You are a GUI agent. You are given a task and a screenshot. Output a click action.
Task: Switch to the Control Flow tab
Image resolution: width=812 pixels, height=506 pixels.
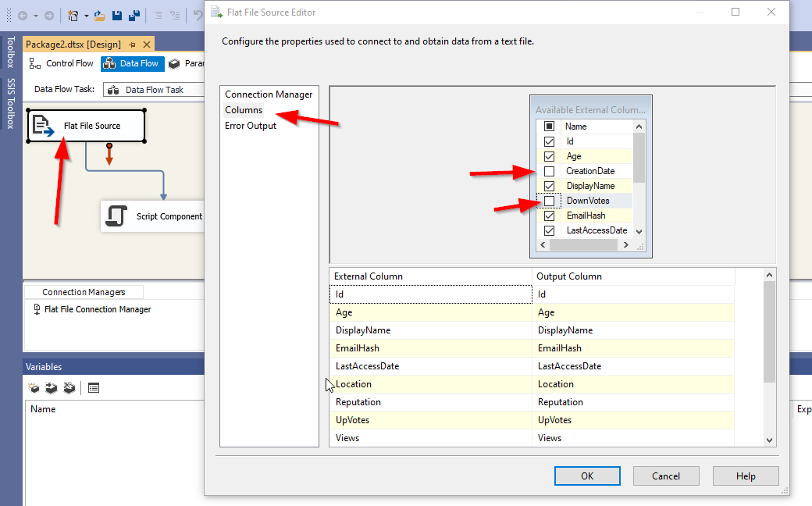click(62, 63)
